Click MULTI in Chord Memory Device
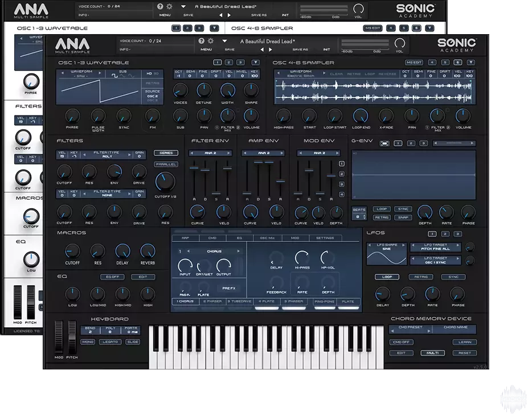The height and width of the screenshot is (419, 532). [x=432, y=353]
